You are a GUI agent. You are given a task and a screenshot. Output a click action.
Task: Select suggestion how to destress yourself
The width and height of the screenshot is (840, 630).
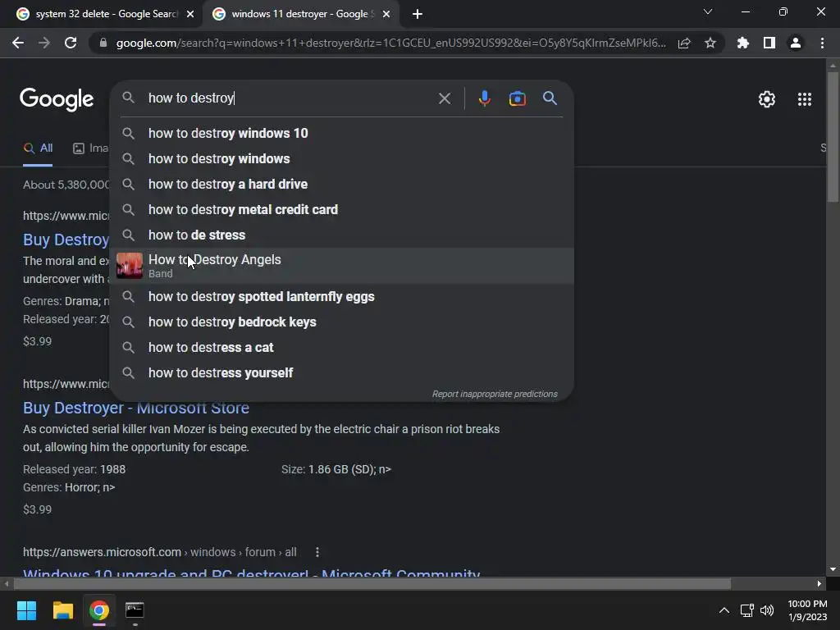tap(341, 373)
